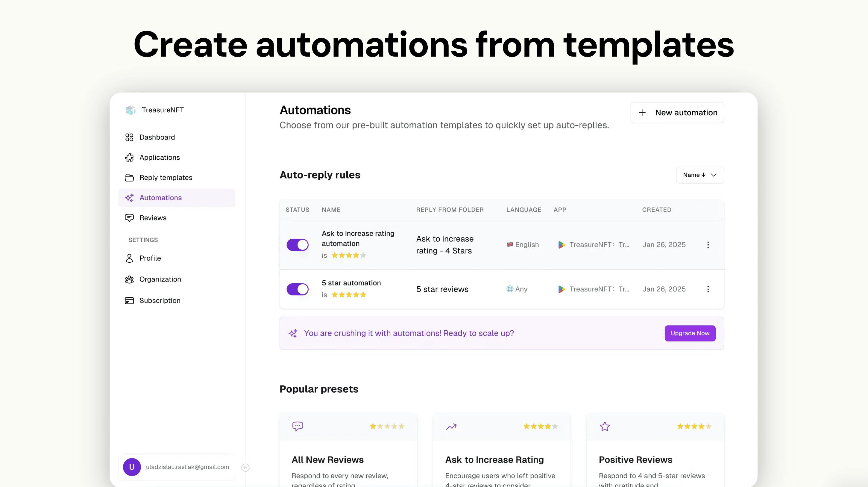Toggle off Ask to increase rating automation
This screenshot has height=487, width=868.
[298, 245]
